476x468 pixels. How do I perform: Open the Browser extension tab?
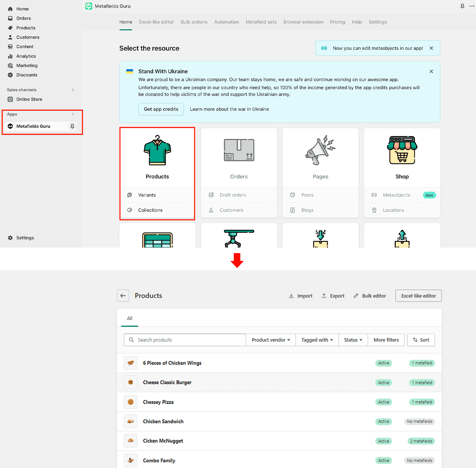point(303,22)
